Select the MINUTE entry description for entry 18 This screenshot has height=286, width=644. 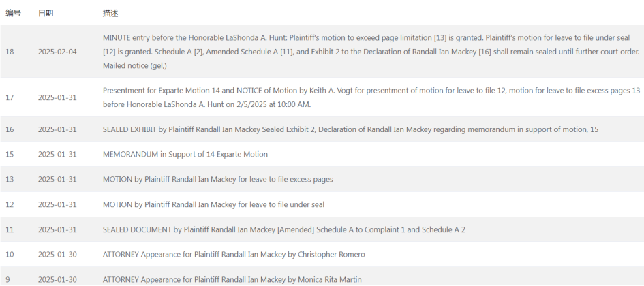pos(371,52)
